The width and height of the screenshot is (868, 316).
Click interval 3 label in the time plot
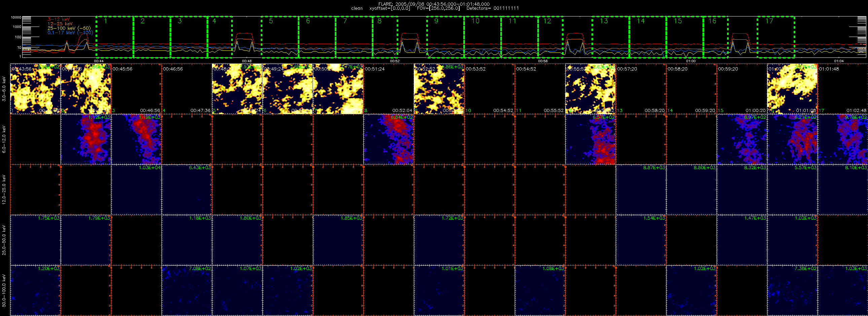(180, 21)
